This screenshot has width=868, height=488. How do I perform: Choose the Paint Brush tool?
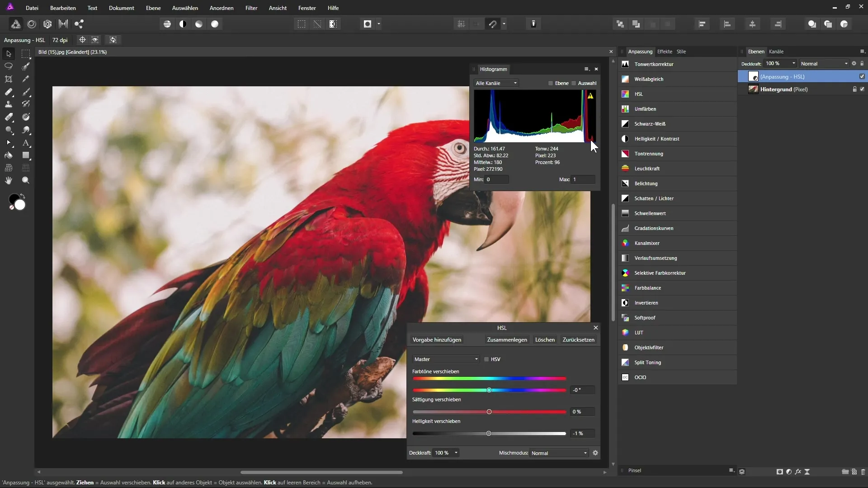point(26,92)
